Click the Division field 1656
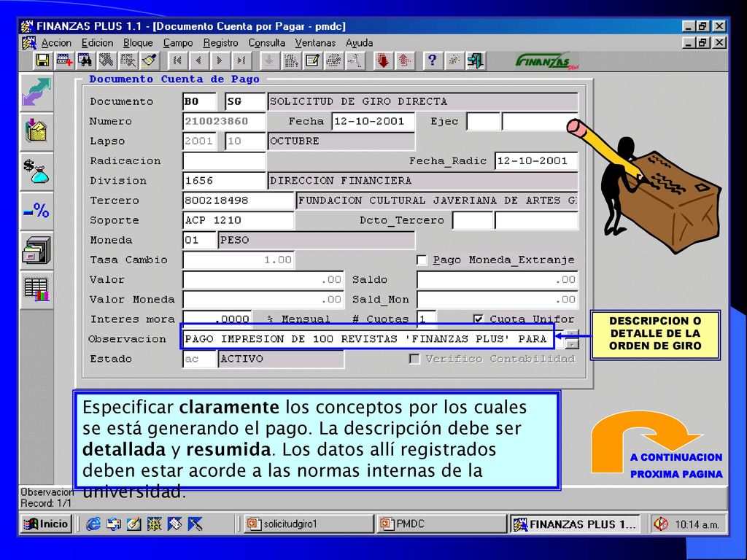Image resolution: width=747 pixels, height=560 pixels. tap(224, 181)
